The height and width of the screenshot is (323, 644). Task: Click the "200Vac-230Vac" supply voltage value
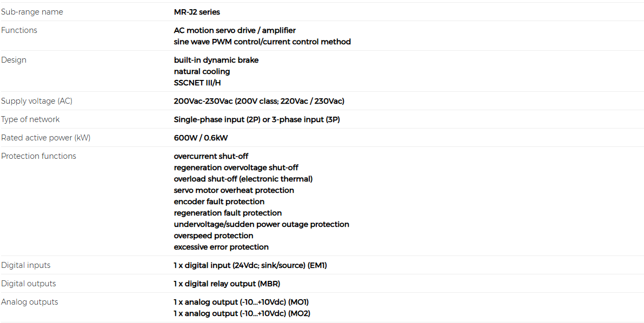coord(259,101)
